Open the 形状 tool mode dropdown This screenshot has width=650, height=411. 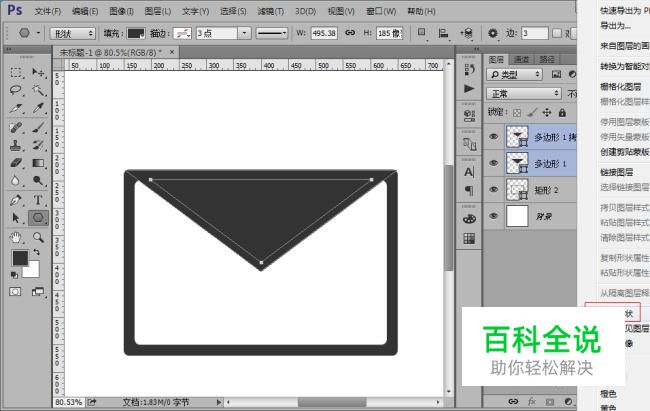tap(73, 33)
